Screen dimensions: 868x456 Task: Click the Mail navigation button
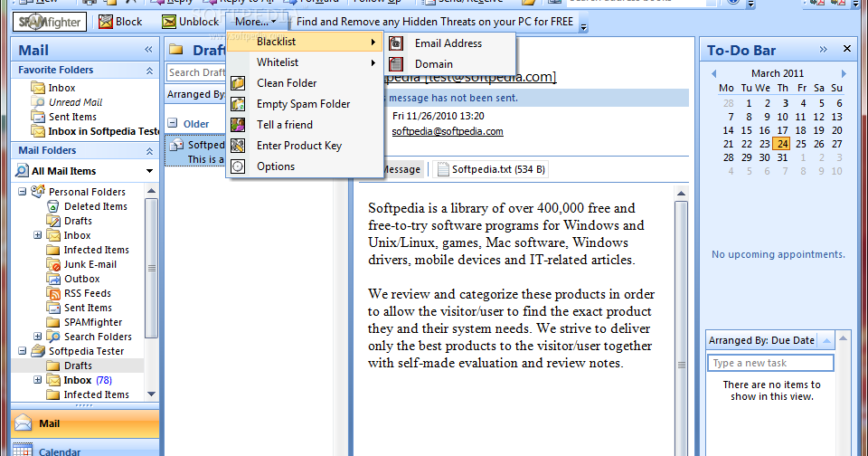[x=85, y=423]
